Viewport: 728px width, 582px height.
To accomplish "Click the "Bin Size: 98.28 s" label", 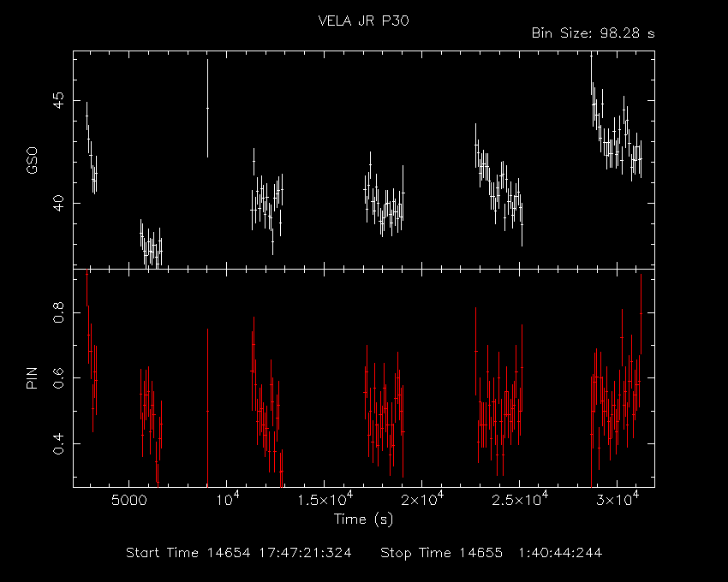I will (x=593, y=33).
